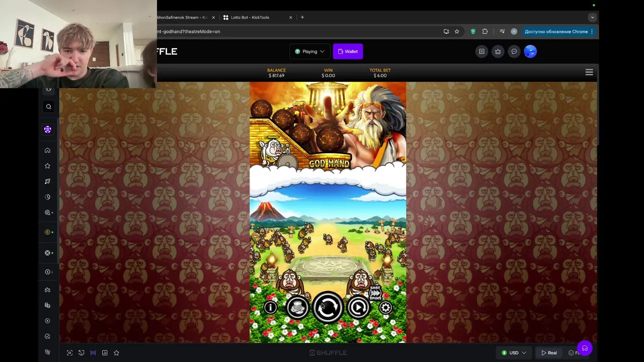Open the shield icon at sidebar bottom
The width and height of the screenshot is (644, 362).
[47, 352]
